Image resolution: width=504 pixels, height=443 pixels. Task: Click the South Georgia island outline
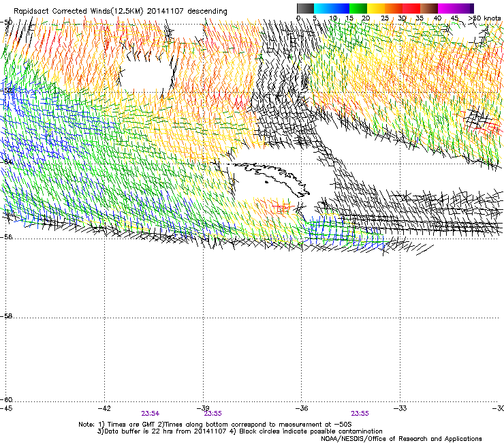tap(270, 179)
